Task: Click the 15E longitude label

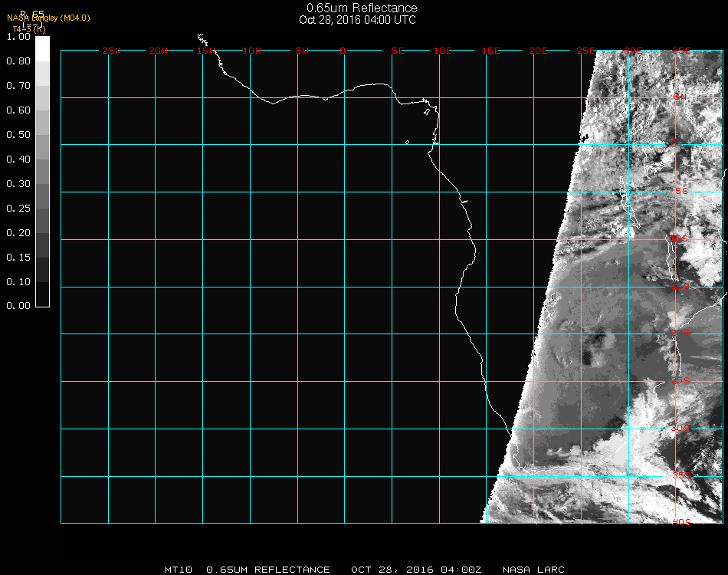Action: point(490,51)
